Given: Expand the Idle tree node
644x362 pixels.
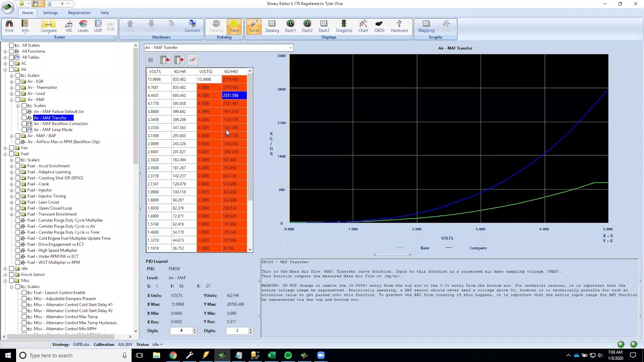Looking at the screenshot, I should (x=5, y=268).
